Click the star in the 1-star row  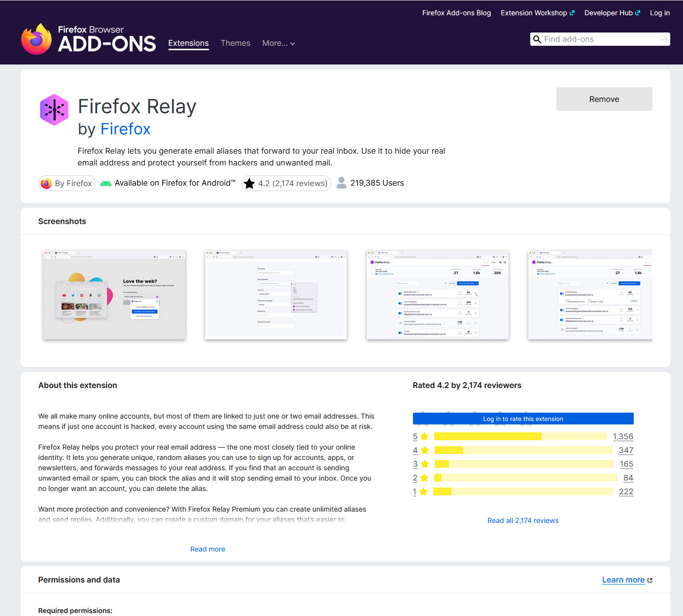(423, 491)
